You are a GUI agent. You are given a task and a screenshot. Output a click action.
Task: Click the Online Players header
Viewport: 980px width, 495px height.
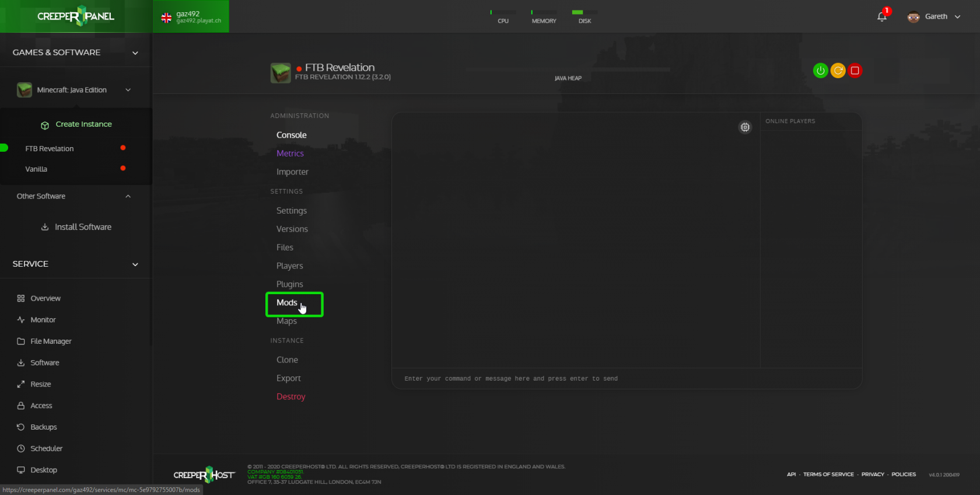(x=790, y=121)
